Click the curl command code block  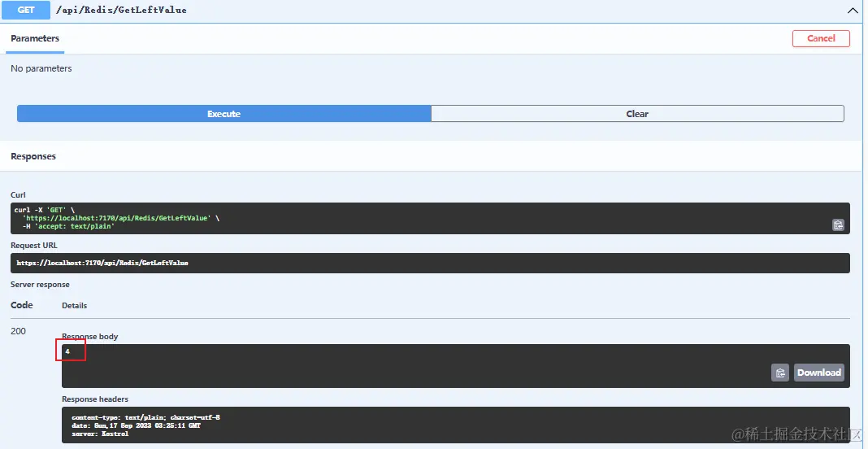pyautogui.click(x=430, y=218)
